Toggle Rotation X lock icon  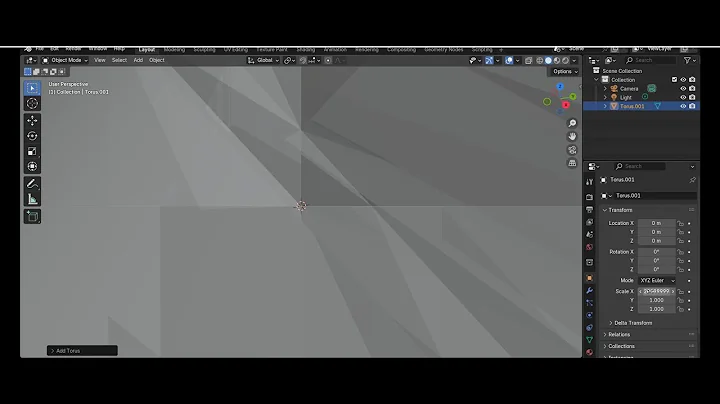tap(681, 252)
